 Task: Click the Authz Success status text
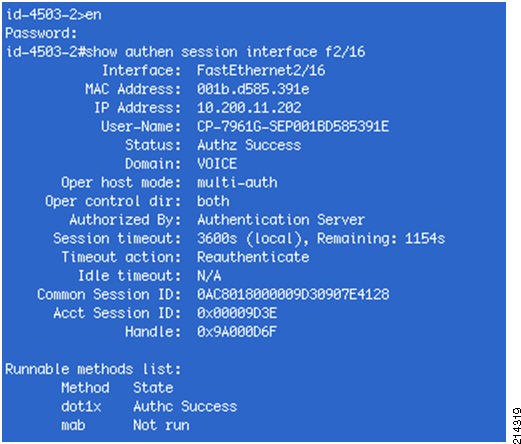pos(249,145)
